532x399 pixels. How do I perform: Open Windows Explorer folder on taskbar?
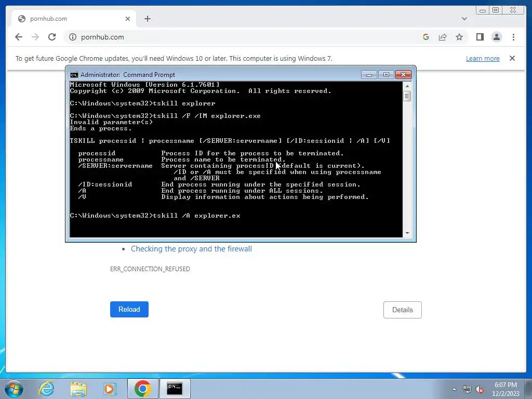click(78, 389)
